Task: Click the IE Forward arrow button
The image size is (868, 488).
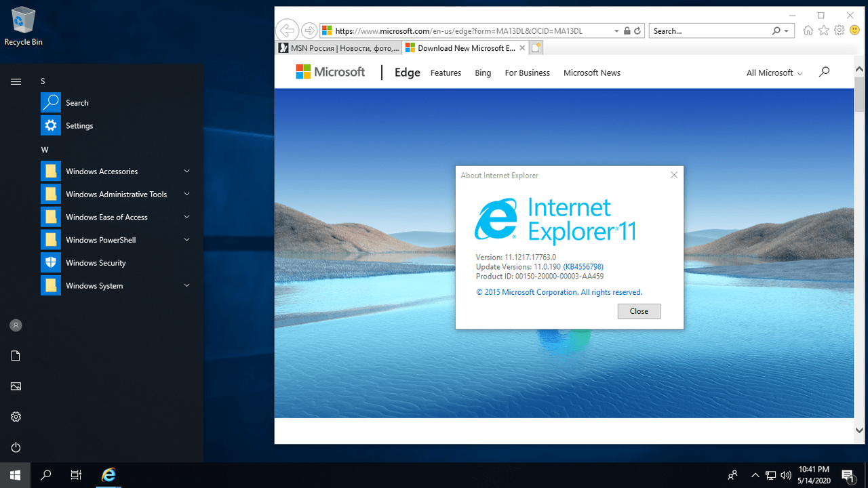Action: tap(309, 30)
